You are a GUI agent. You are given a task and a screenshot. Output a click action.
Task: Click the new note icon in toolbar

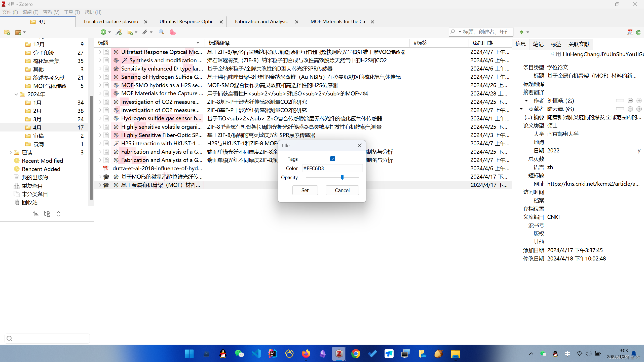pos(130,32)
